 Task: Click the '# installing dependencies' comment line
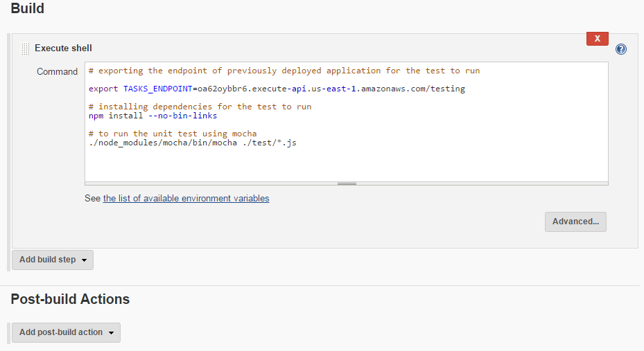click(200, 107)
